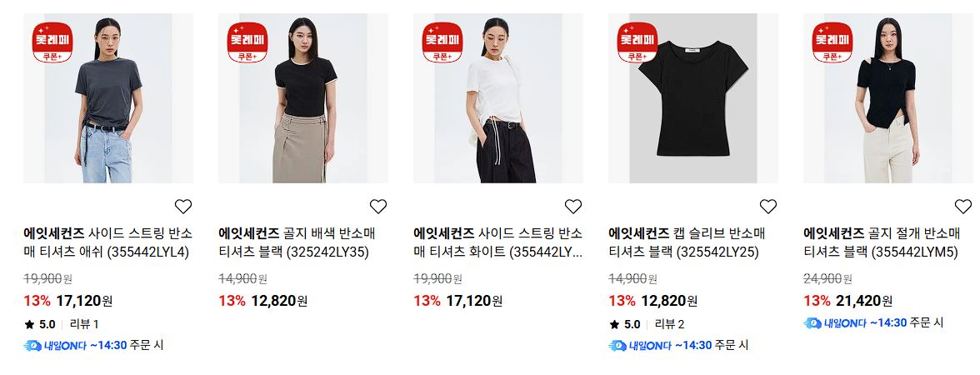Click the 롯데페 쿠폰+ badge on the second product

coord(247,42)
